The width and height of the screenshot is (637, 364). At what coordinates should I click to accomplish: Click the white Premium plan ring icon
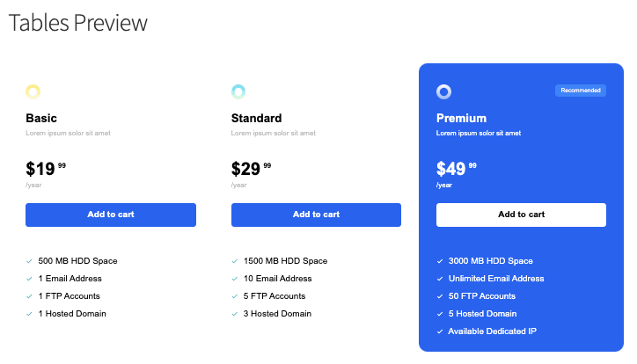tap(443, 91)
